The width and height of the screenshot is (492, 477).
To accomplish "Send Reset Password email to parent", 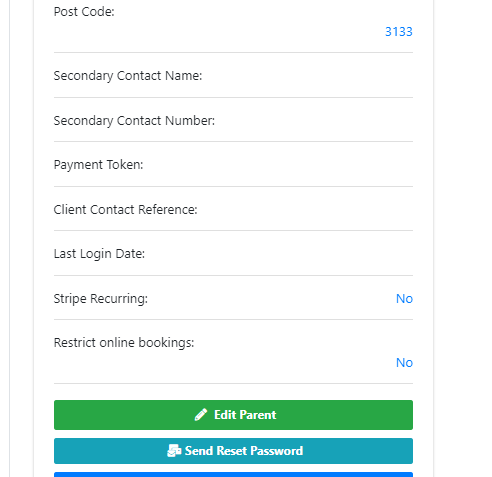I will pos(233,451).
